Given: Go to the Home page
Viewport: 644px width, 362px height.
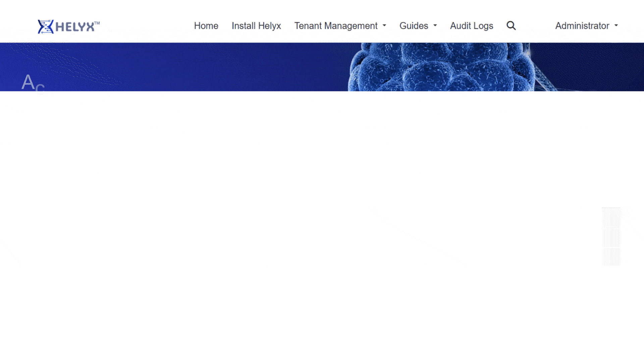Looking at the screenshot, I should point(206,26).
